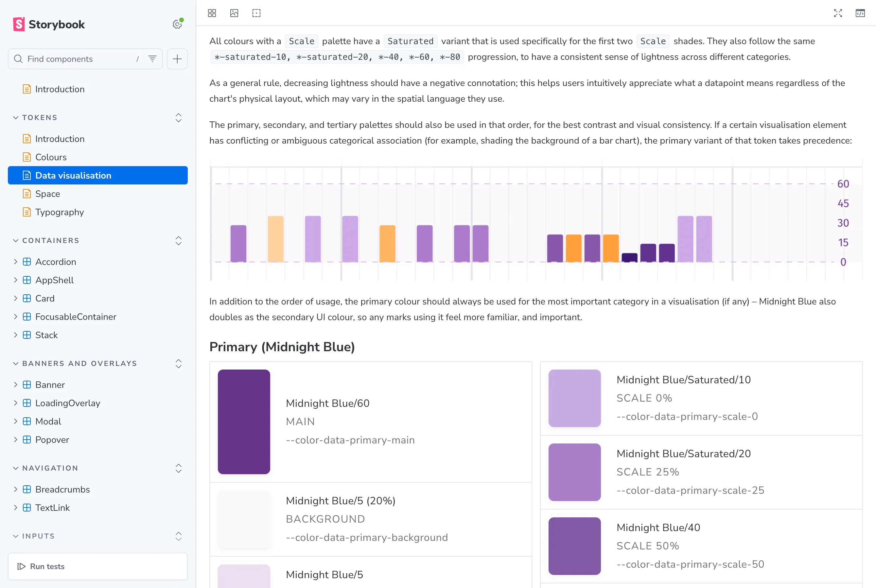Click the bar chart example image
The image size is (876, 588).
[536, 220]
